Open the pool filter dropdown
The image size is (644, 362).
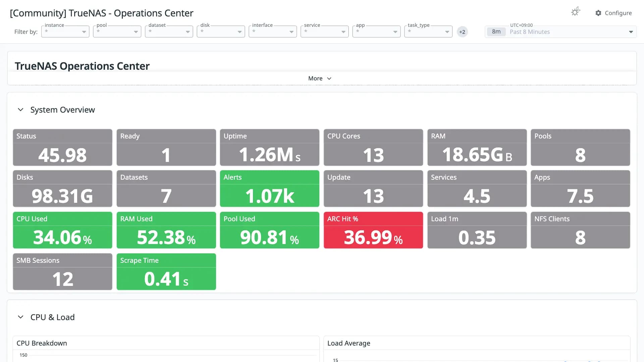(x=117, y=32)
